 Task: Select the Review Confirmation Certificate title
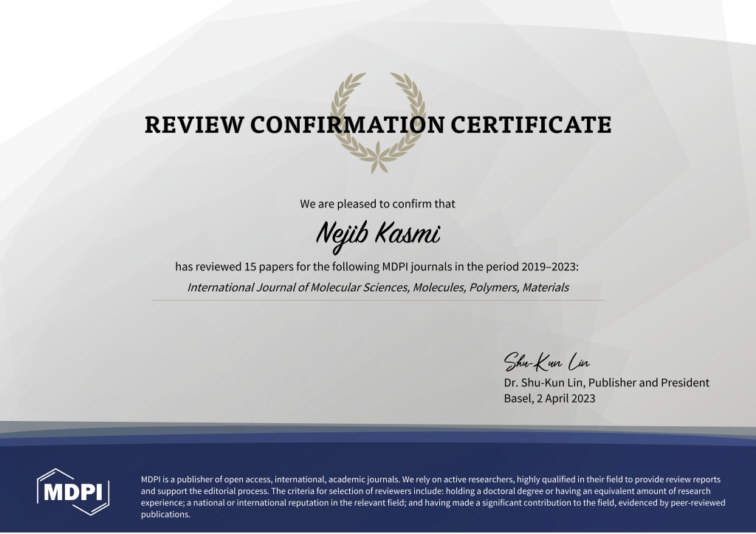coord(378,125)
